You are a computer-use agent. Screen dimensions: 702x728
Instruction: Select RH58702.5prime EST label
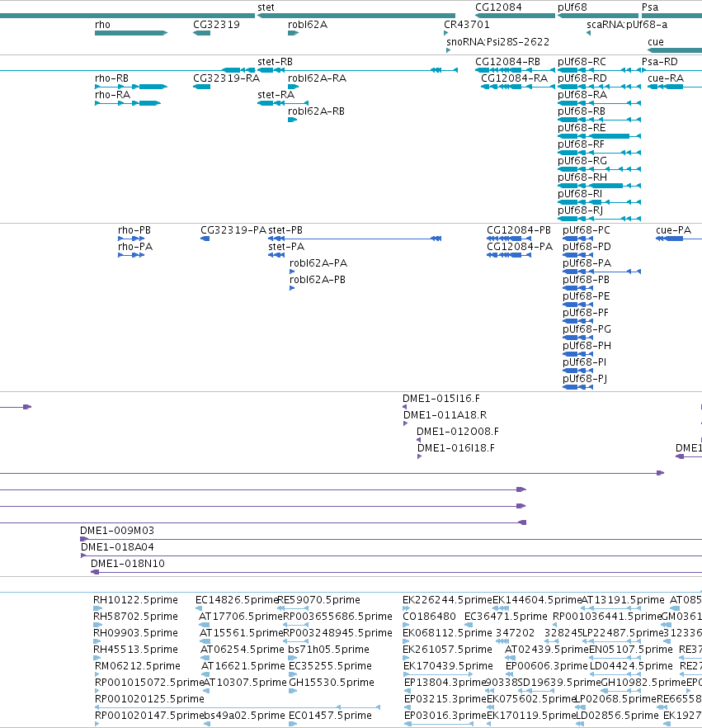click(x=135, y=617)
